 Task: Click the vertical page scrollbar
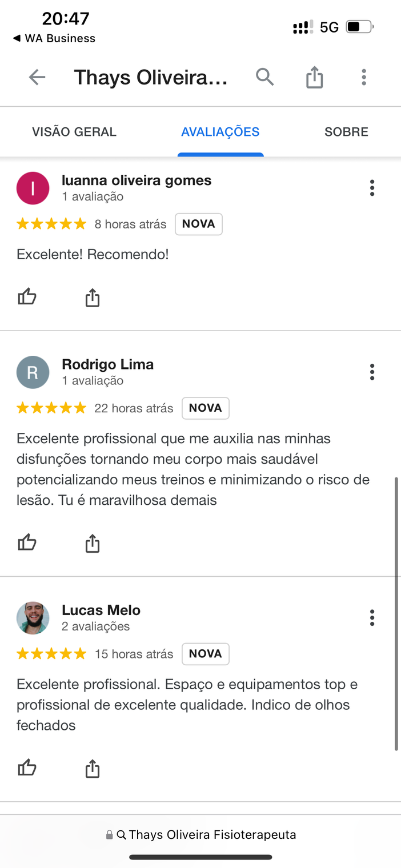(396, 614)
